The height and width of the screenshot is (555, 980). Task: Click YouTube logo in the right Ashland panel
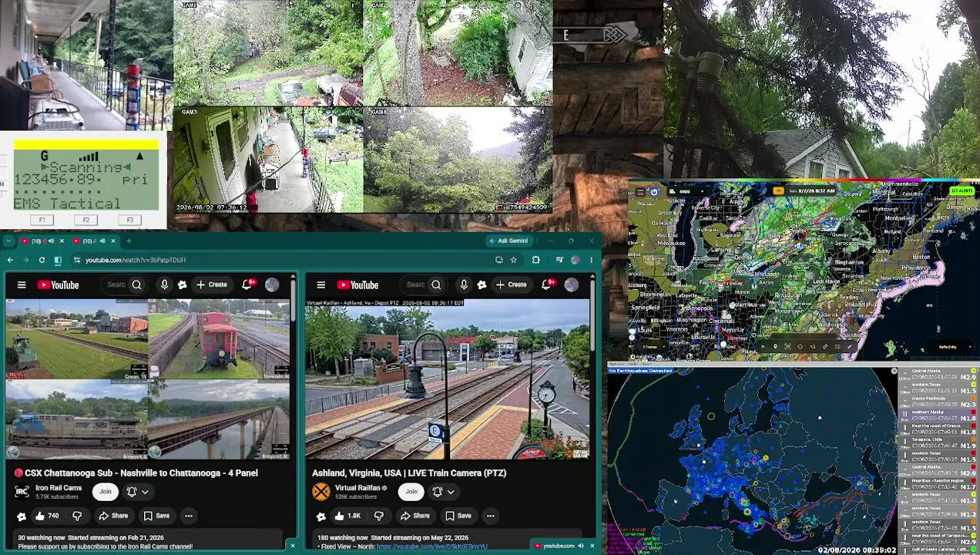pyautogui.click(x=357, y=285)
